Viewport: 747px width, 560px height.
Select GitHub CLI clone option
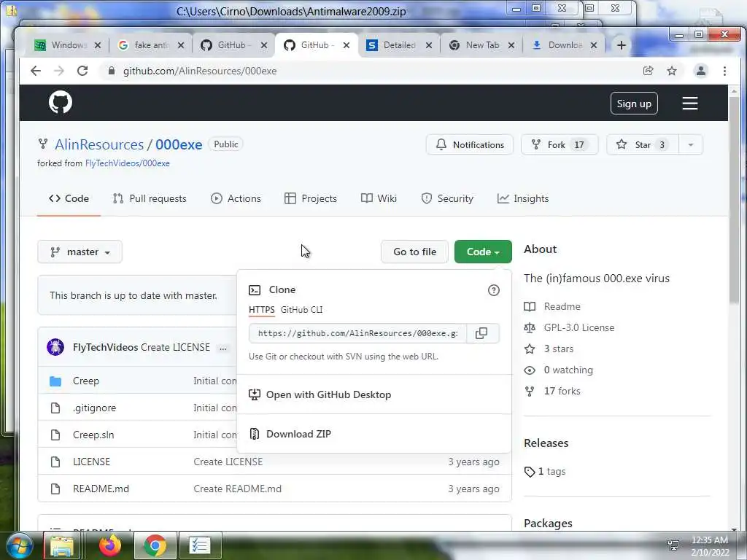pyautogui.click(x=301, y=309)
